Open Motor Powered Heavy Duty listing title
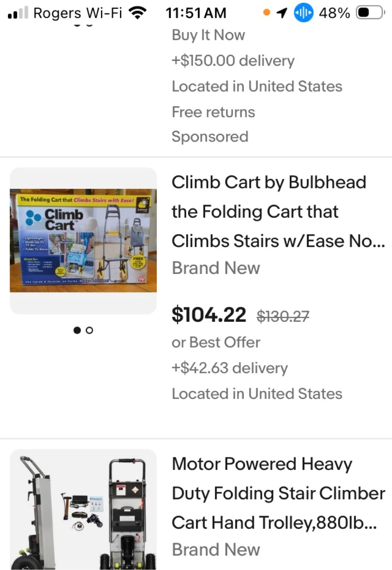The image size is (392, 570). tap(277, 493)
